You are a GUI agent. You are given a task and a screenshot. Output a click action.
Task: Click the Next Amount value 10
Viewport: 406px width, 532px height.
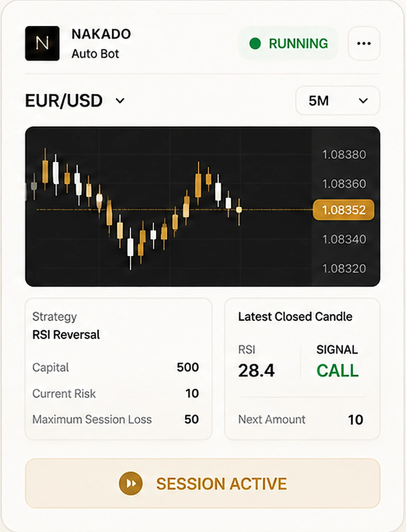click(x=356, y=419)
